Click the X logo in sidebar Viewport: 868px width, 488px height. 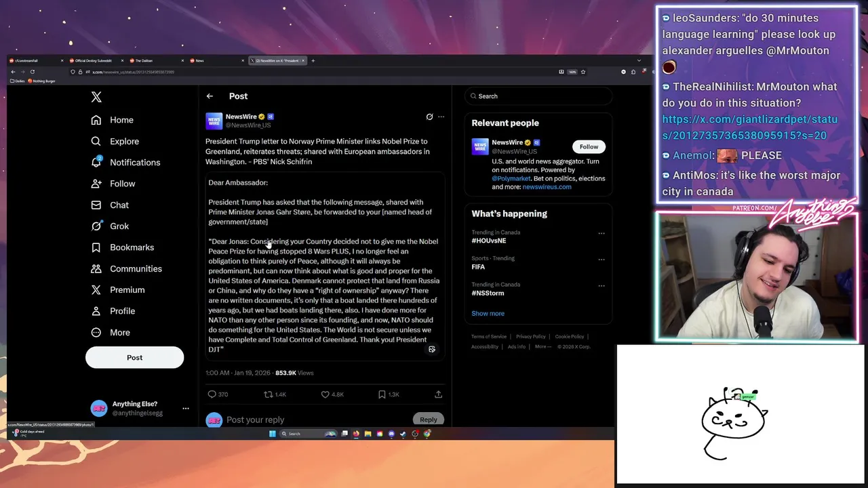pyautogui.click(x=96, y=97)
